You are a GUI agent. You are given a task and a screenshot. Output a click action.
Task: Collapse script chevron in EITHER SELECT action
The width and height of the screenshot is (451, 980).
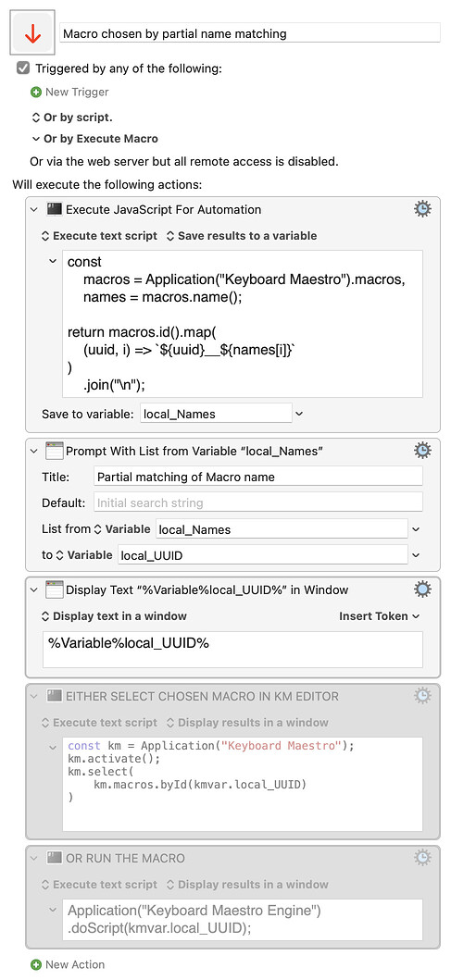[x=53, y=747]
